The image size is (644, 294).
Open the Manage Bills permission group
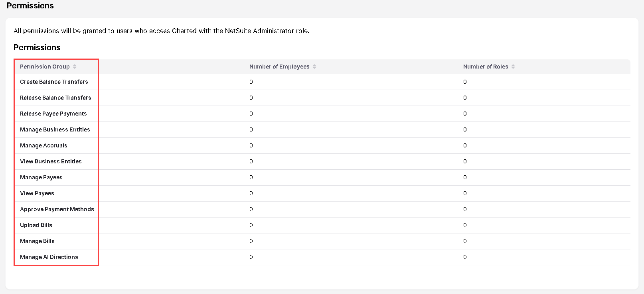tap(37, 241)
